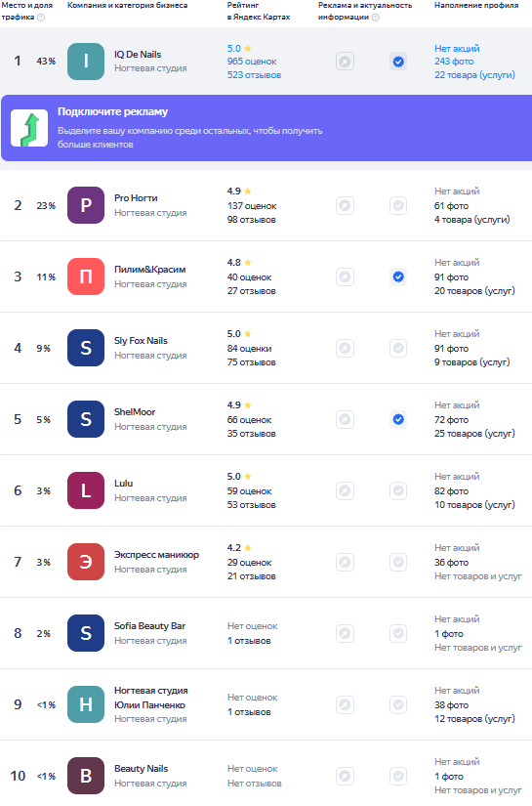The width and height of the screenshot is (532, 806).
Task: Click the blue verified checkmark for ShelMoor
Action: coord(398,419)
